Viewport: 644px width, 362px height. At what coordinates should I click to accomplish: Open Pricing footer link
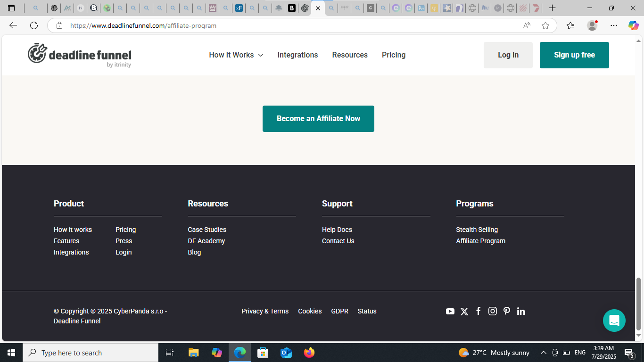(x=125, y=230)
